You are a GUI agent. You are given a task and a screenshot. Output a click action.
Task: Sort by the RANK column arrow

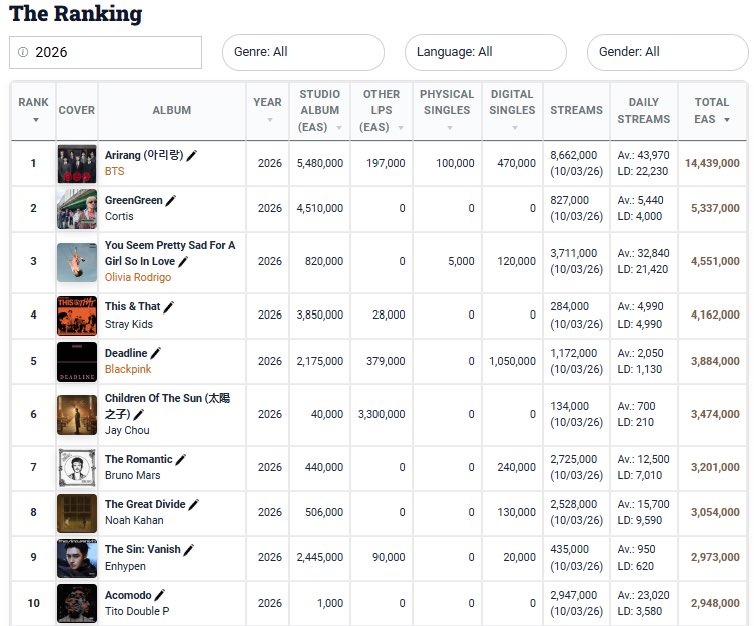36,120
